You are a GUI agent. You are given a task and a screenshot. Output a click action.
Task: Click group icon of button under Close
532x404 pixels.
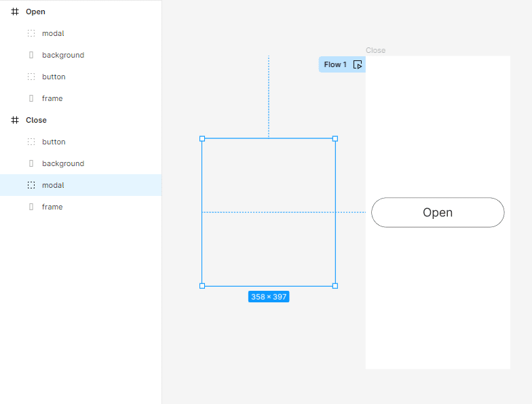[31, 142]
